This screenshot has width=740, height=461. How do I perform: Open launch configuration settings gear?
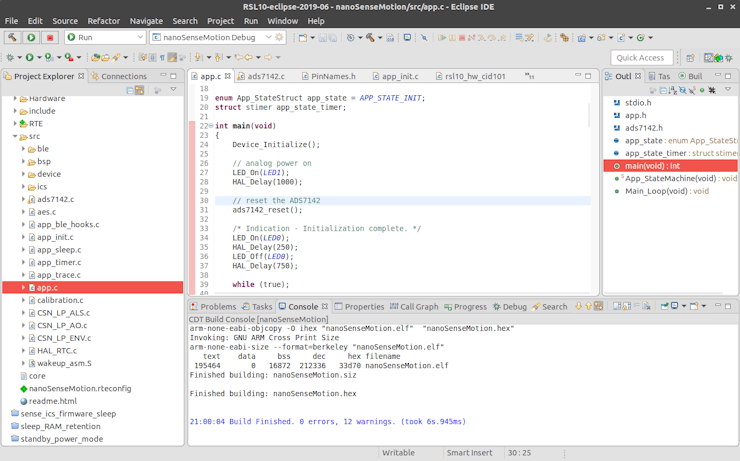(280, 38)
